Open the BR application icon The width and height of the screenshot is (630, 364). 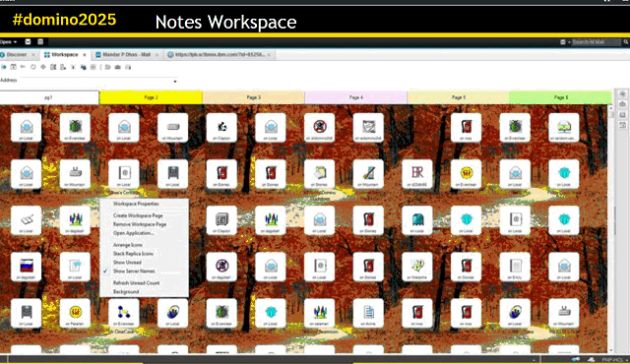(417, 174)
